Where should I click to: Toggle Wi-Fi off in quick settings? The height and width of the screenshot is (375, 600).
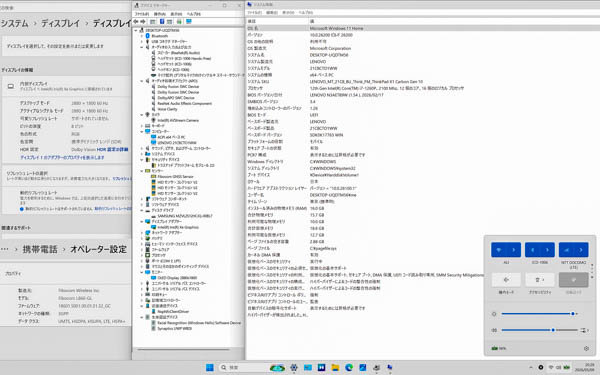coord(499,250)
